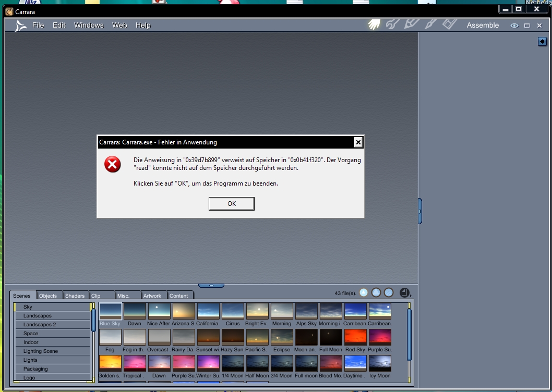
Task: Select the Lights category
Action: pyautogui.click(x=52, y=360)
